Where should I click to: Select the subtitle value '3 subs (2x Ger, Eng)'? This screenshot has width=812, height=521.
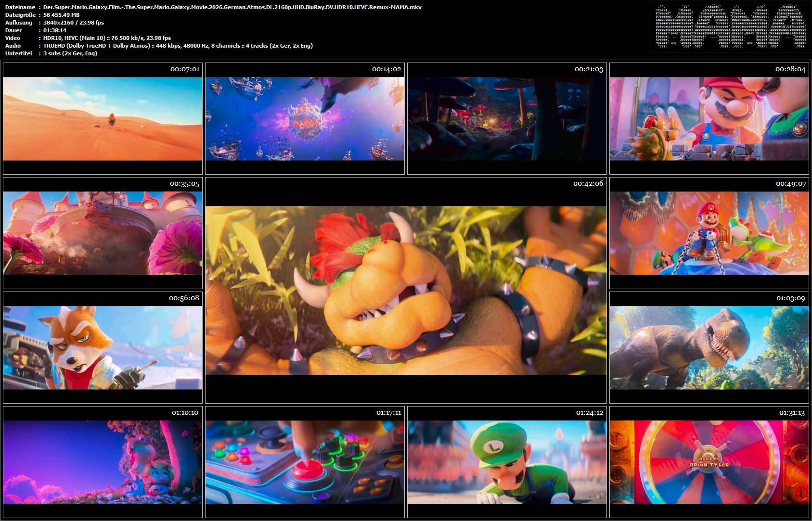(x=70, y=53)
